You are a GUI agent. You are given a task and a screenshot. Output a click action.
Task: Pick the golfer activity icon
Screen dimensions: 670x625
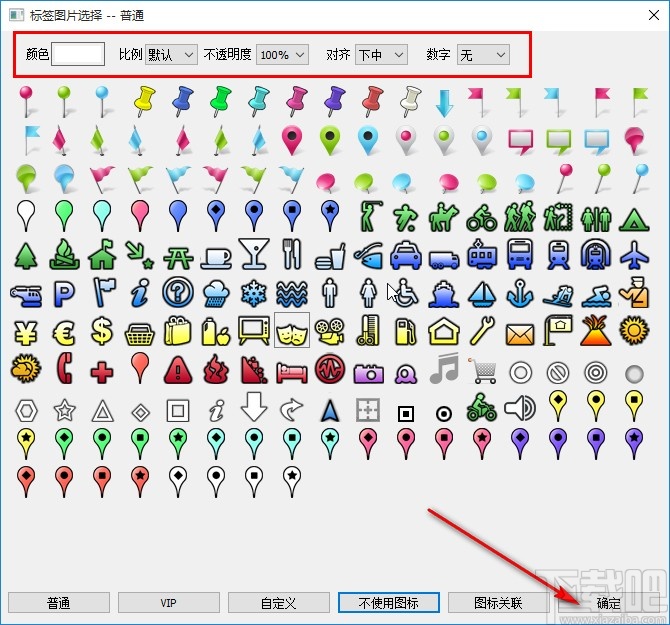[370, 217]
